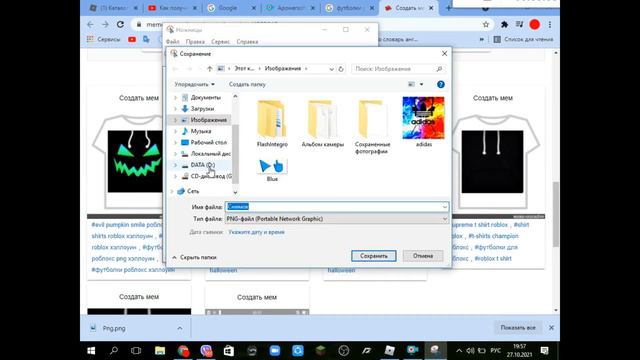Open Chrome extensions puzzle icon
The image size is (640, 360).
pos(504,24)
